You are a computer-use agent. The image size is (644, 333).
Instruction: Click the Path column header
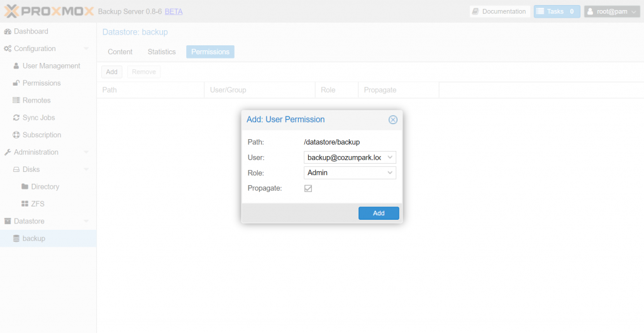point(150,90)
